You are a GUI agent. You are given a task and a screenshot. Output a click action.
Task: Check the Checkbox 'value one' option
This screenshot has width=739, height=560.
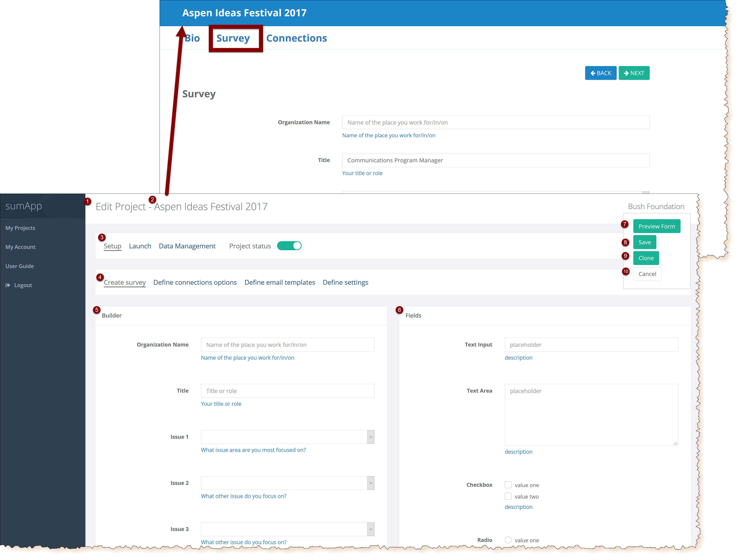click(508, 485)
